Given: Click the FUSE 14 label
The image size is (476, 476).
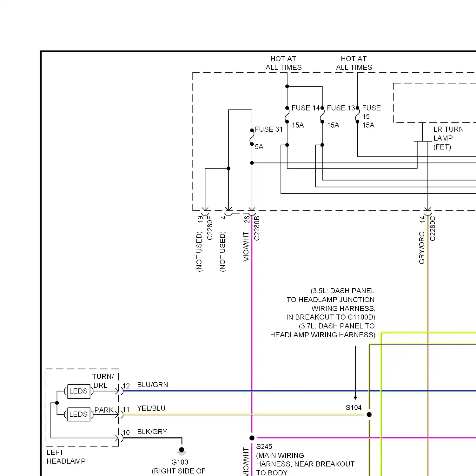Looking at the screenshot, I should pos(306,108).
